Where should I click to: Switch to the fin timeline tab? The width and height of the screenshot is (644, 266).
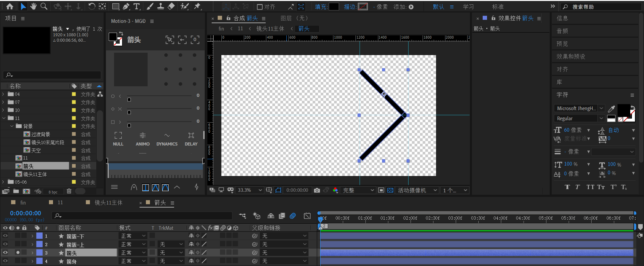coord(23,203)
